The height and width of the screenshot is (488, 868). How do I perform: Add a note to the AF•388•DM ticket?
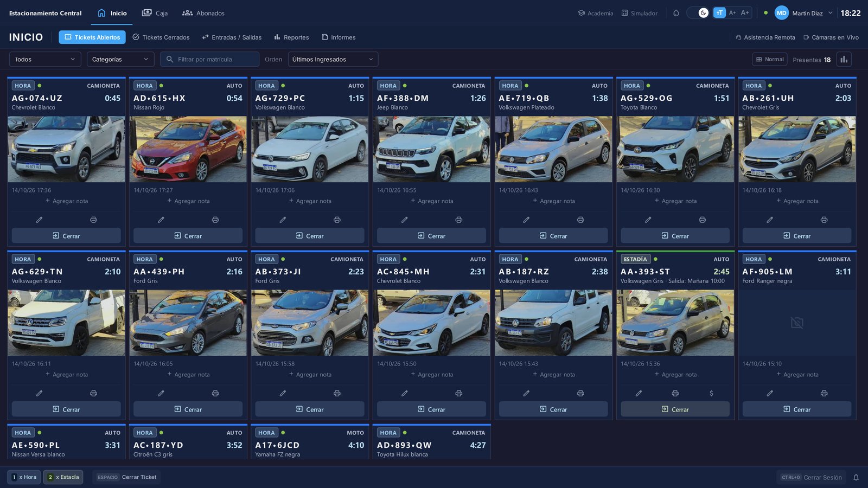(431, 201)
